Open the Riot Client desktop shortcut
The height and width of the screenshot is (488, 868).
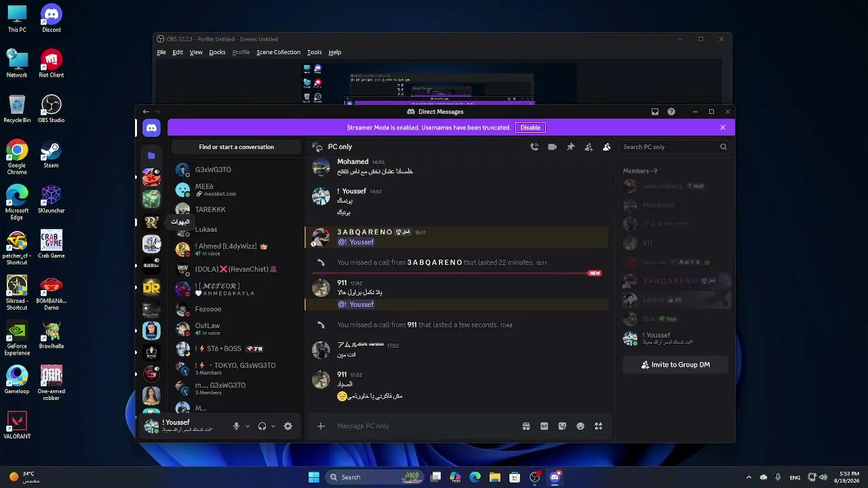point(51,64)
